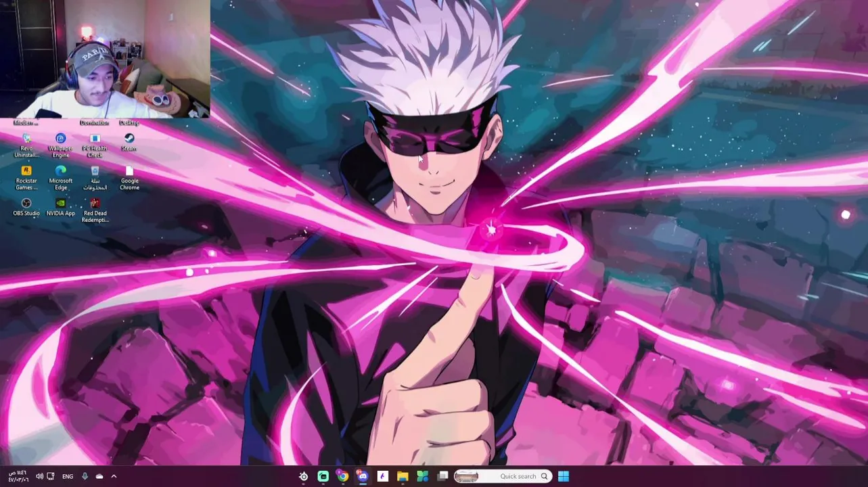Image resolution: width=868 pixels, height=487 pixels.
Task: Open taskbar clock and date
Action: [18, 476]
